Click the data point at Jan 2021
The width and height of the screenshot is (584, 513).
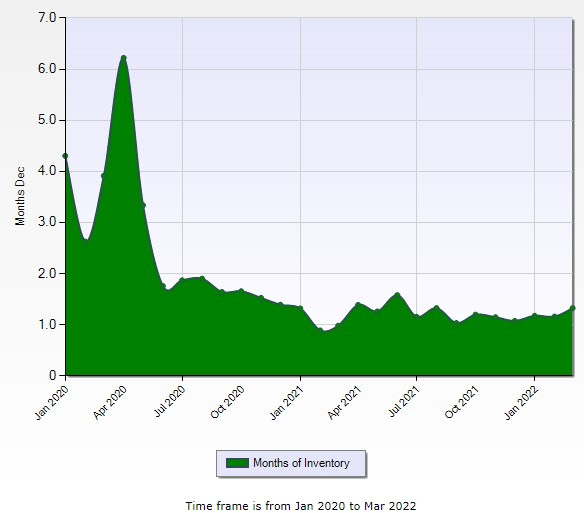[x=301, y=308]
